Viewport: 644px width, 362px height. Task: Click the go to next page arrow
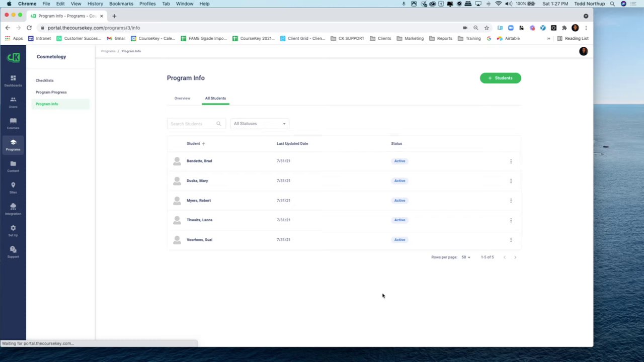point(515,257)
